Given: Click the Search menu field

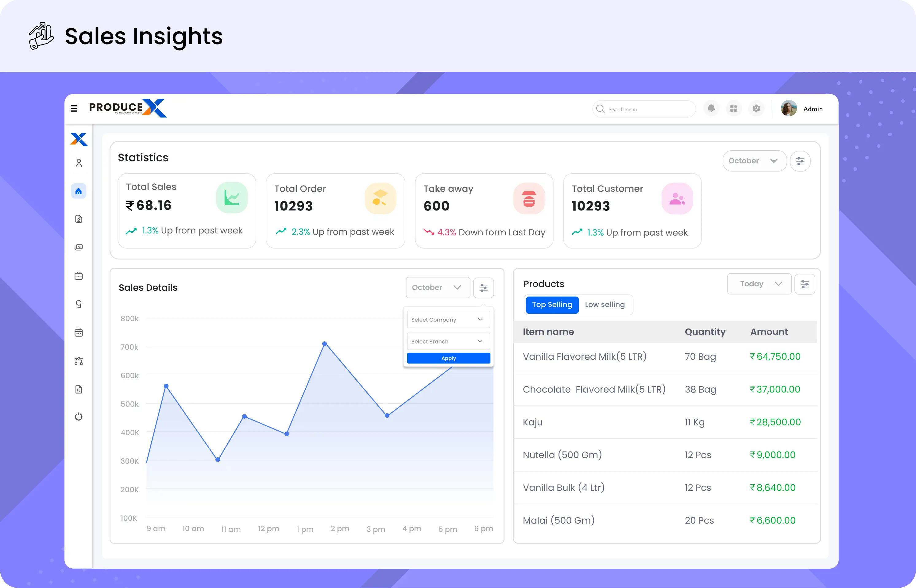Looking at the screenshot, I should 644,109.
